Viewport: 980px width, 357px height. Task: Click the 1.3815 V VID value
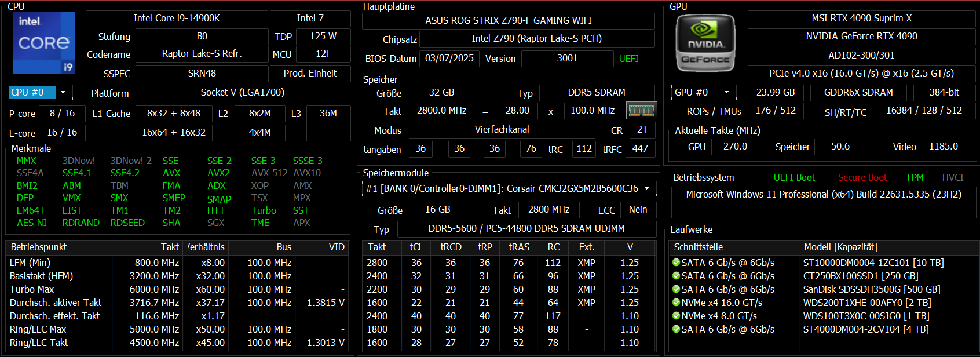[326, 303]
